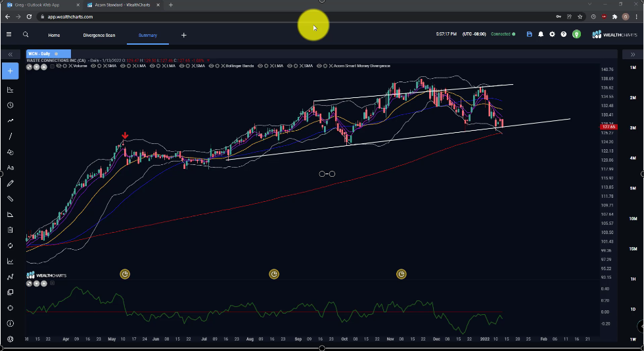644x351 pixels.
Task: Set timeframe to 1H
Action: (x=633, y=279)
